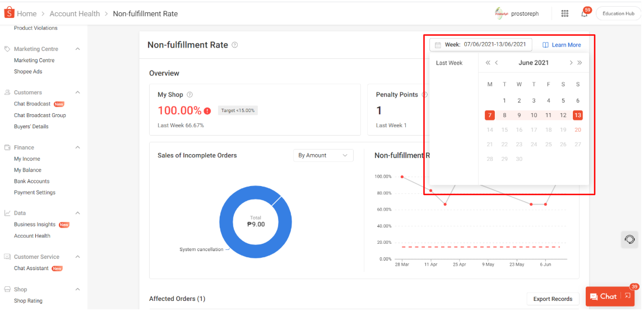This screenshot has width=644, height=311.
Task: Click Home in the breadcrumb
Action: (27, 13)
